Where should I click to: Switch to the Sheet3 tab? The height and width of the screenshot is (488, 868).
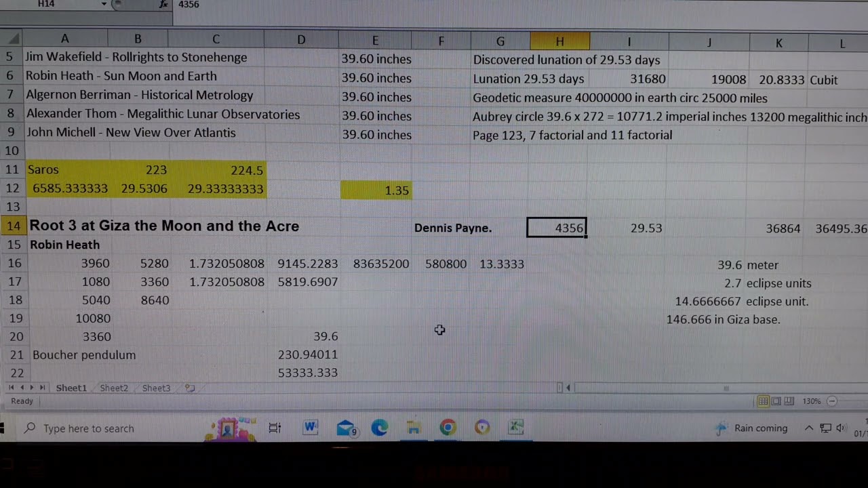156,388
